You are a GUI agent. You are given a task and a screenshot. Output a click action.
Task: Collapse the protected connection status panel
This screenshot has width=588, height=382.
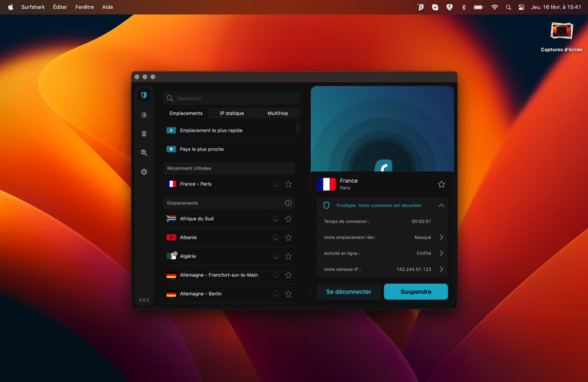(441, 205)
